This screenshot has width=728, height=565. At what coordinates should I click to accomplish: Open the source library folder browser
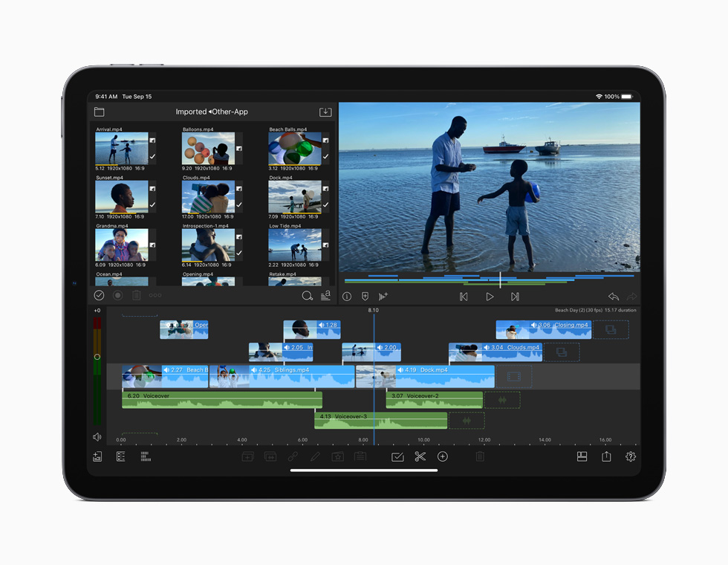[x=100, y=112]
